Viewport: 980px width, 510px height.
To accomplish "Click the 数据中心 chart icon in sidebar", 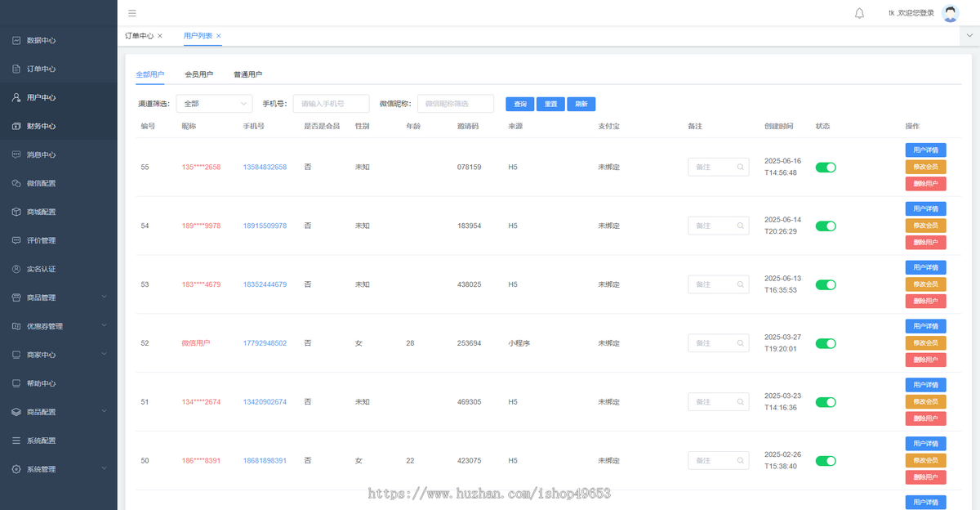I will coord(16,40).
